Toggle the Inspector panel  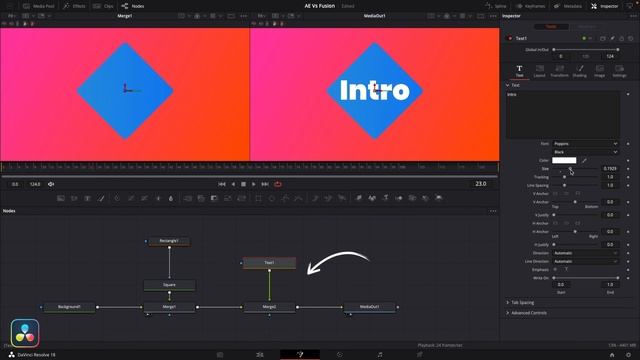point(604,6)
